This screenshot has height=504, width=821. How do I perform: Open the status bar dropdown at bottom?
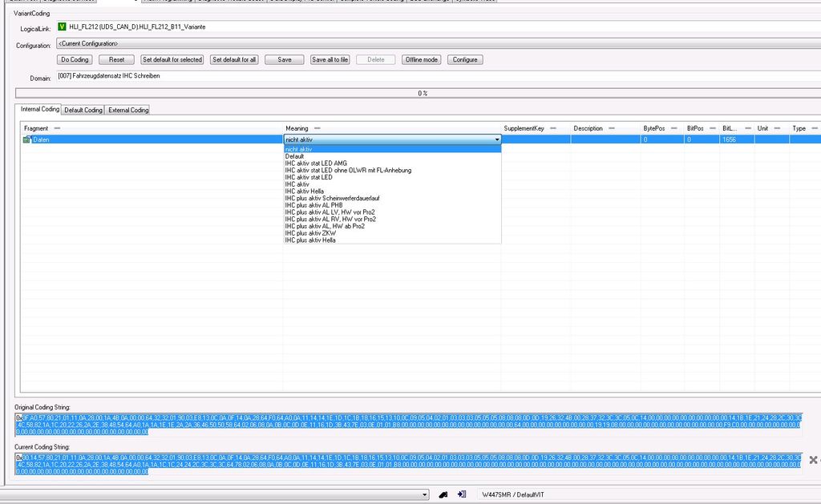pos(424,495)
